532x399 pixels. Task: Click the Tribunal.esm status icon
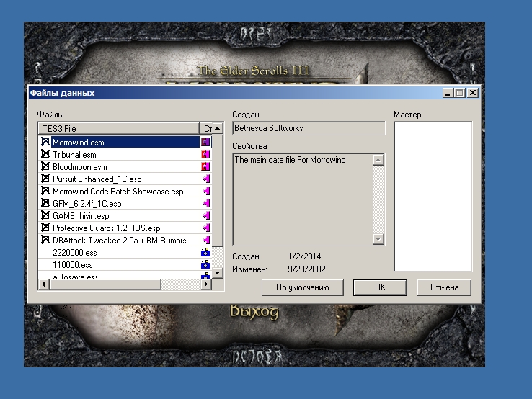[205, 155]
